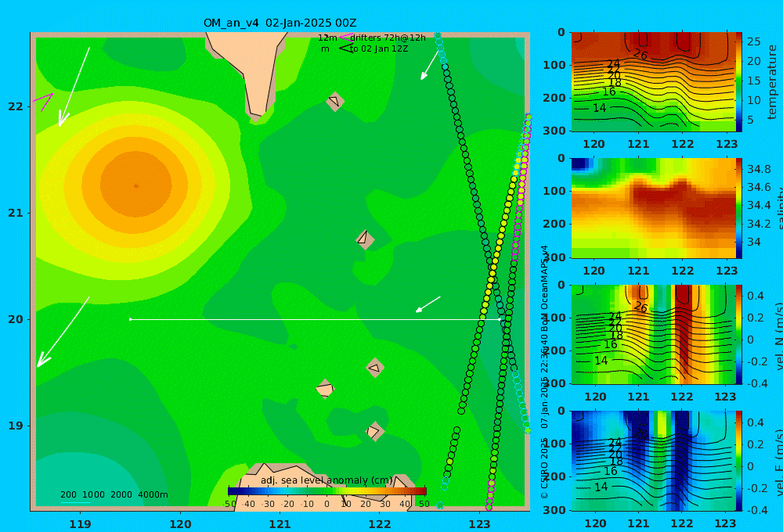
Task: Click longitude label 120 on main map
Action: [x=180, y=524]
